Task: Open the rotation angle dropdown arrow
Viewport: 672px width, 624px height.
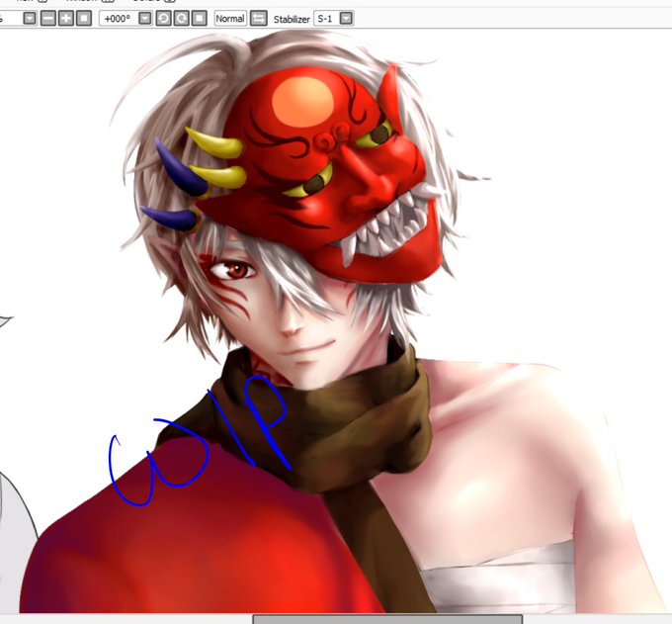Action: [x=145, y=19]
